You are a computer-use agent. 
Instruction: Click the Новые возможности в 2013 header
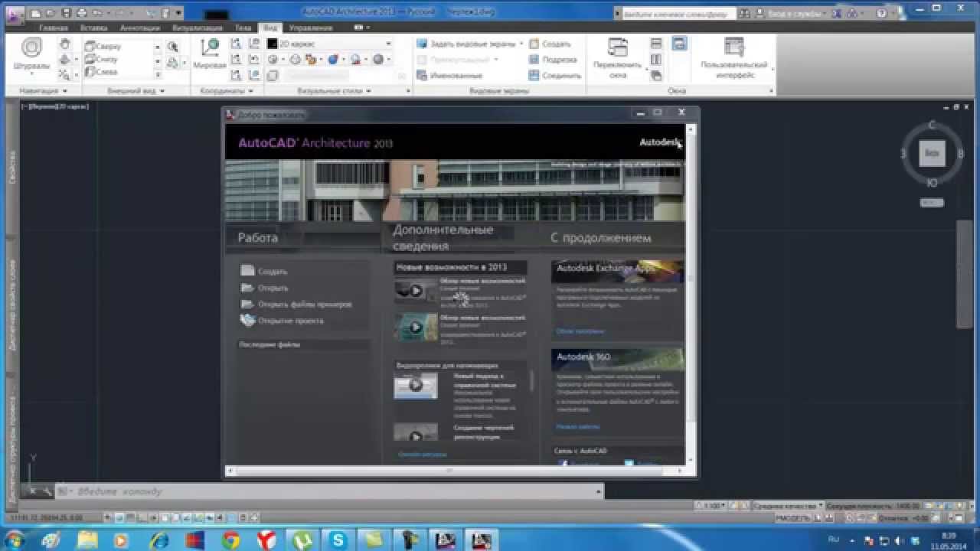(460, 267)
